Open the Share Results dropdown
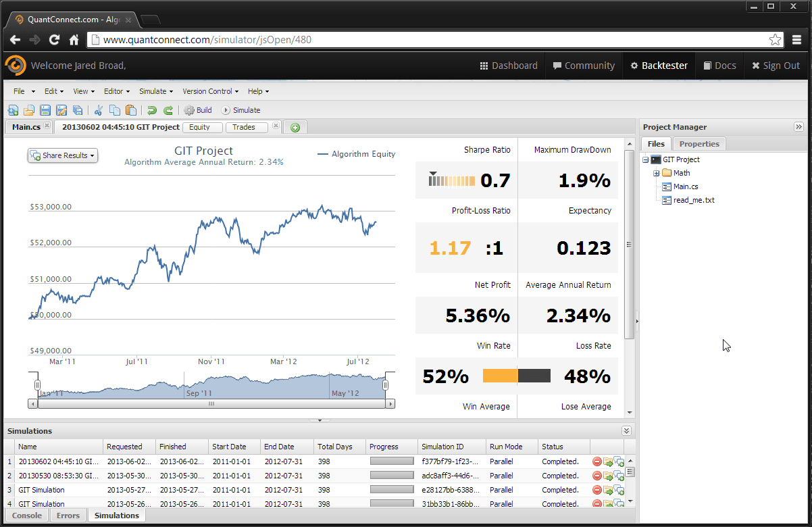The height and width of the screenshot is (527, 812). [63, 155]
